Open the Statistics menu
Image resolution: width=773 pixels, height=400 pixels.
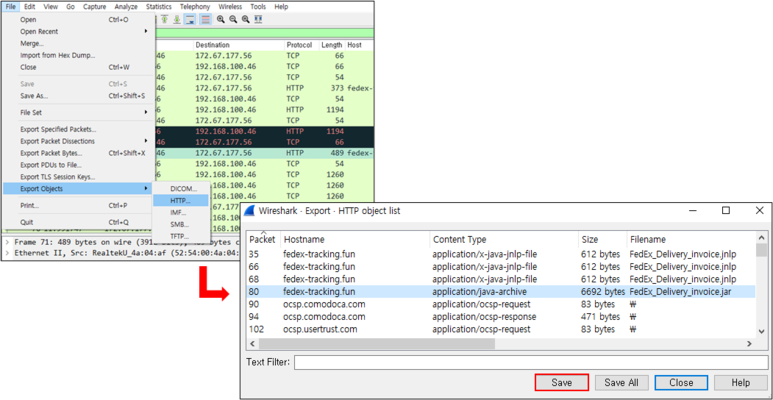click(x=159, y=7)
